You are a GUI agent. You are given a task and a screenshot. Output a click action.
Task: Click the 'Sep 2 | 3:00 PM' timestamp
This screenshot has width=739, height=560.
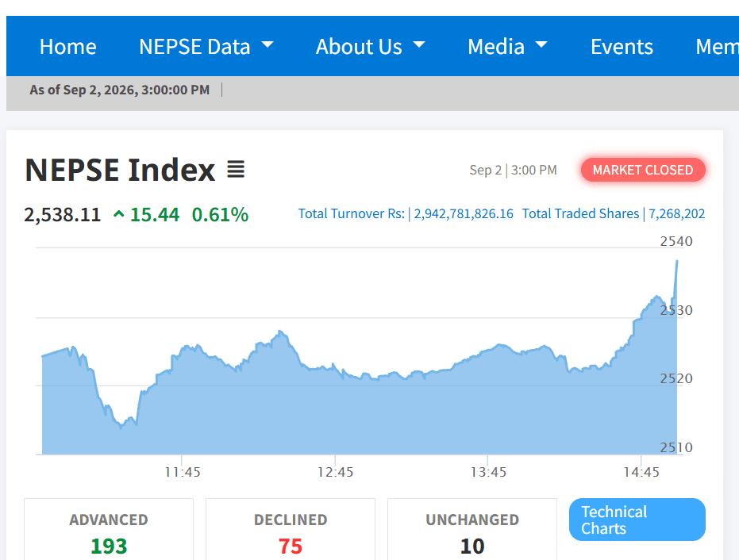point(513,170)
